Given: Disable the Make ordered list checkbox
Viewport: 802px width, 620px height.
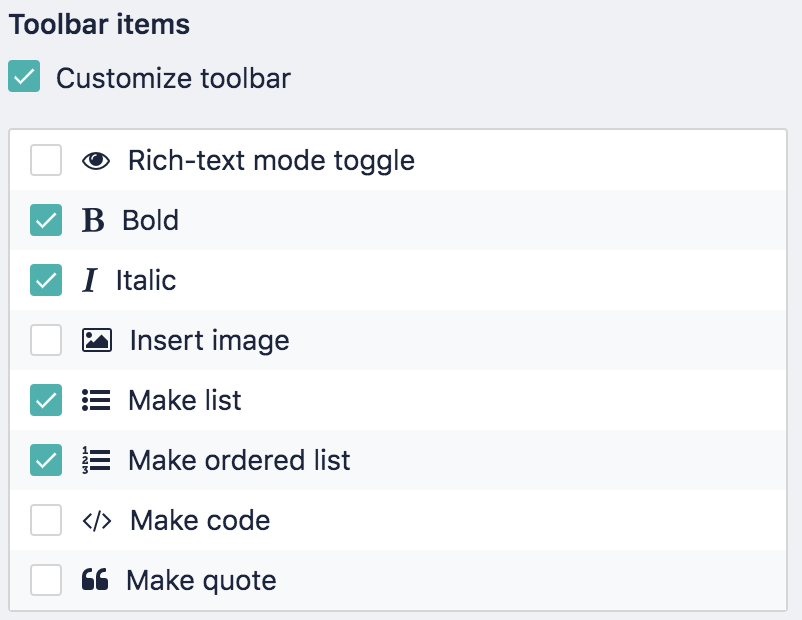Looking at the screenshot, I should pyautogui.click(x=45, y=460).
